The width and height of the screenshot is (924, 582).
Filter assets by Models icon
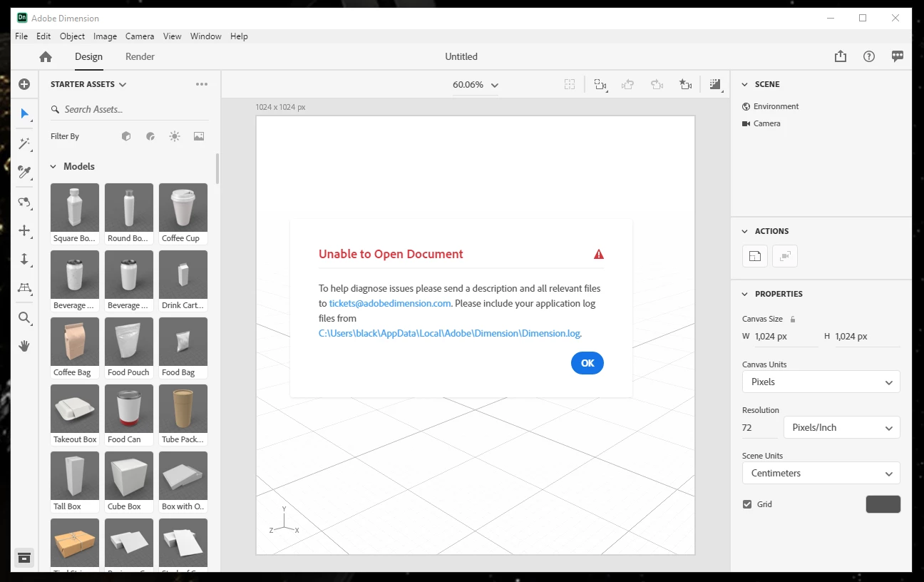pos(126,136)
